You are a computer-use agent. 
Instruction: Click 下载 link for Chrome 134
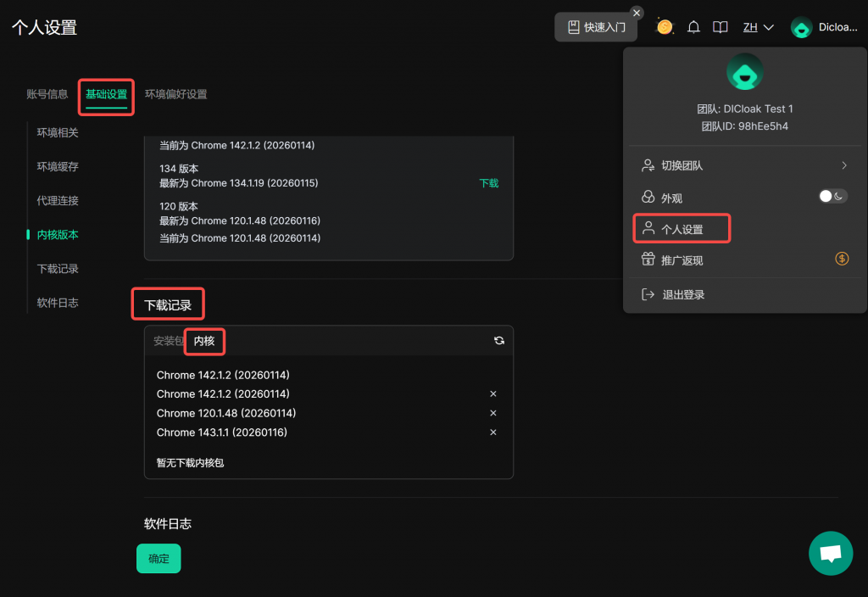click(489, 183)
